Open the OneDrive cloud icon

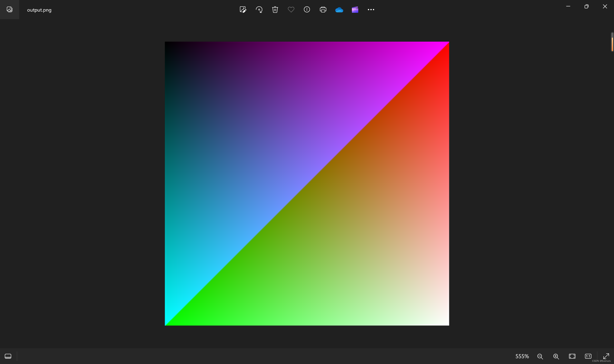tap(339, 10)
